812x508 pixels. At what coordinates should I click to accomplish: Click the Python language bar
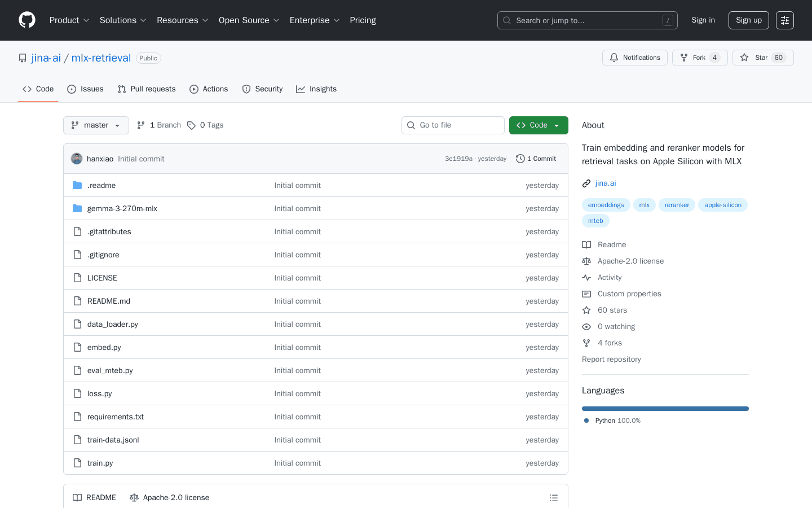pos(665,409)
